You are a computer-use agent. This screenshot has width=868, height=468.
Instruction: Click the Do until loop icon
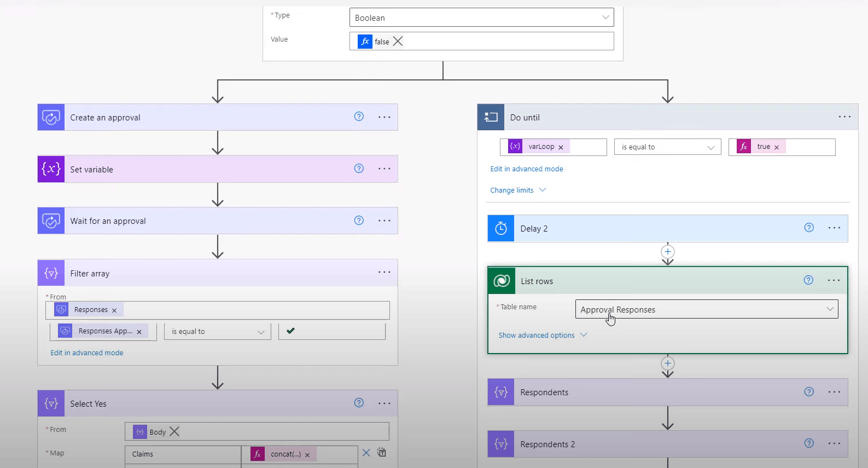(491, 117)
